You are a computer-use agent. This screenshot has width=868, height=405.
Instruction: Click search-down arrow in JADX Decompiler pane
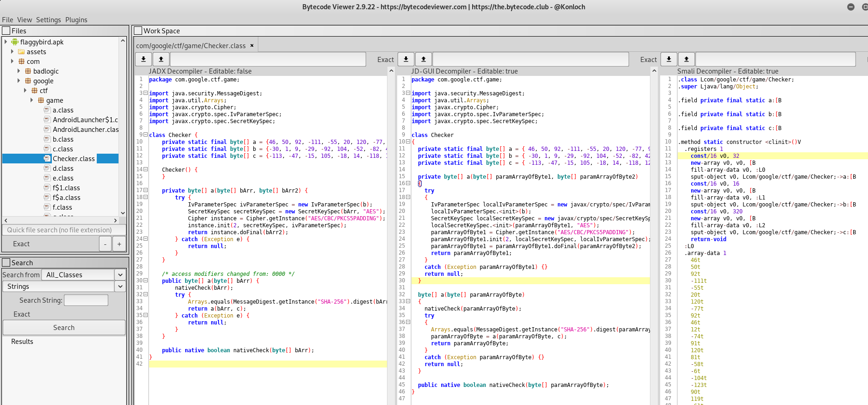pyautogui.click(x=144, y=59)
